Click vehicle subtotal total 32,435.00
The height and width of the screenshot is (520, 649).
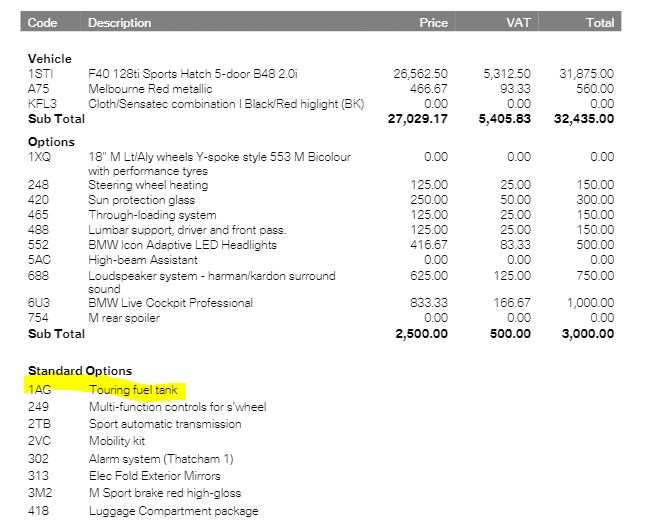584,119
